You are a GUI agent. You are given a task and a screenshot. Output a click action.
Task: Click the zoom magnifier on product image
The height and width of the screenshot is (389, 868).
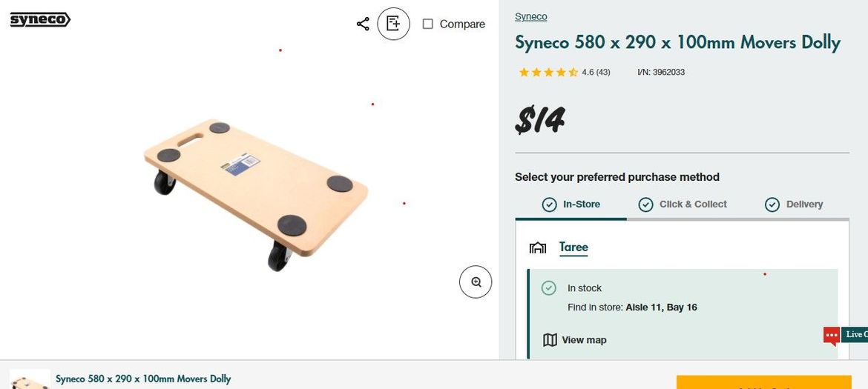click(476, 282)
